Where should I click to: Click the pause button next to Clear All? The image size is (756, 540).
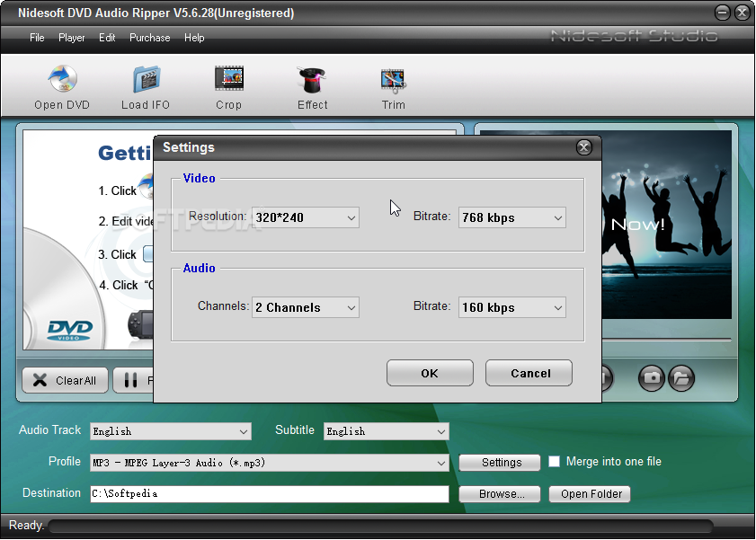(133, 381)
